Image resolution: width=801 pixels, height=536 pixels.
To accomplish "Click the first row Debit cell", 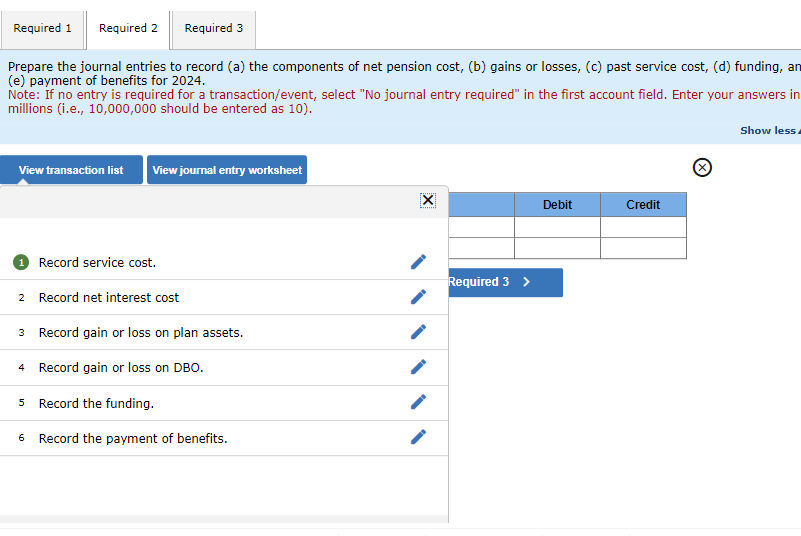I will click(557, 227).
